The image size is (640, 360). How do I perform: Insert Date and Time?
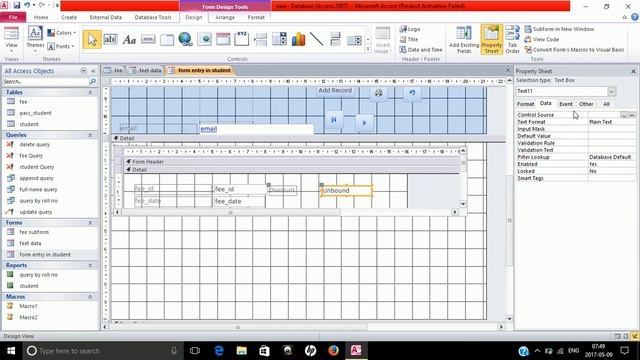(x=421, y=49)
